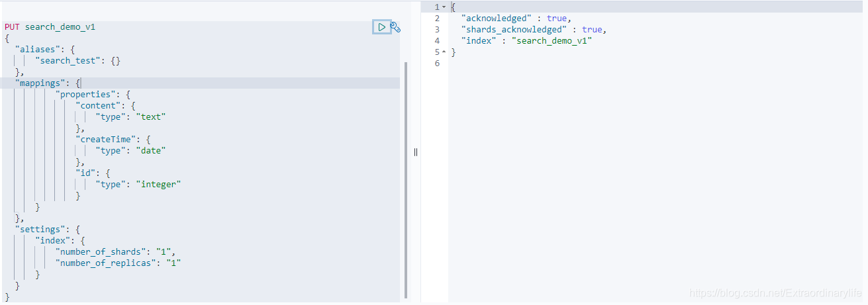This screenshot has width=868, height=305.
Task: Click the "index" key under settings
Action: 53,241
